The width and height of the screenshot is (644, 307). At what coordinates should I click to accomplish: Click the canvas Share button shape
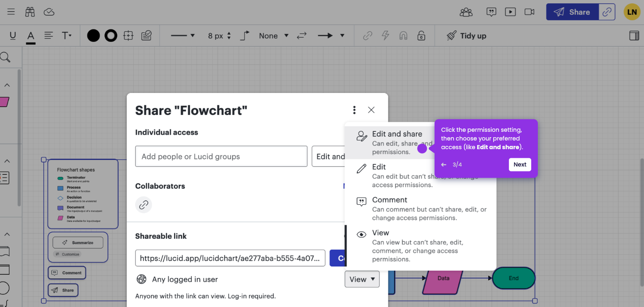(x=63, y=290)
